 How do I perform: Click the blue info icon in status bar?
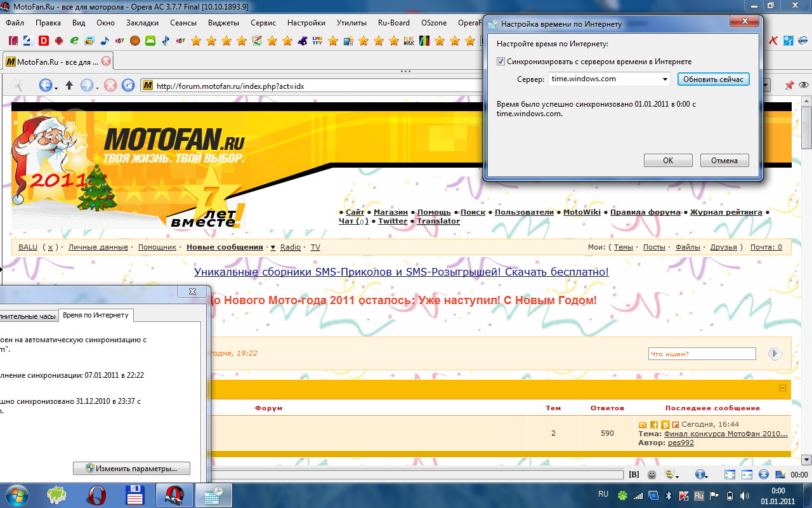tap(700, 474)
